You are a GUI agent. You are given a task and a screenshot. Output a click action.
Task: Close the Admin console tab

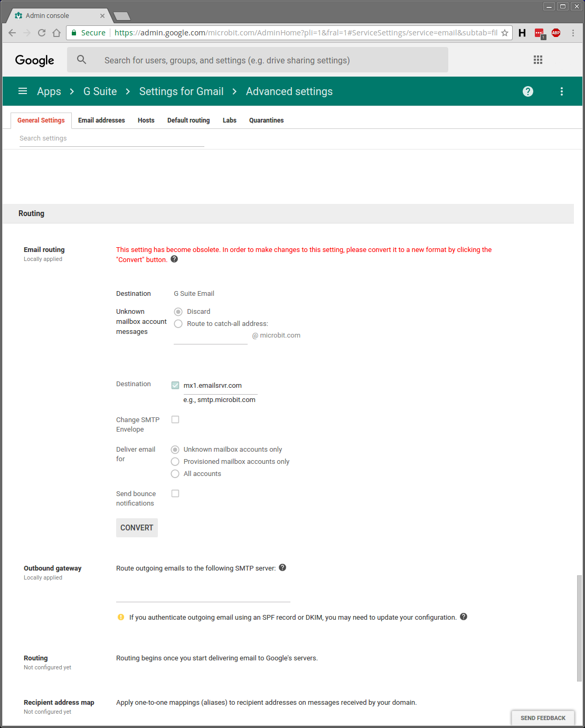102,16
